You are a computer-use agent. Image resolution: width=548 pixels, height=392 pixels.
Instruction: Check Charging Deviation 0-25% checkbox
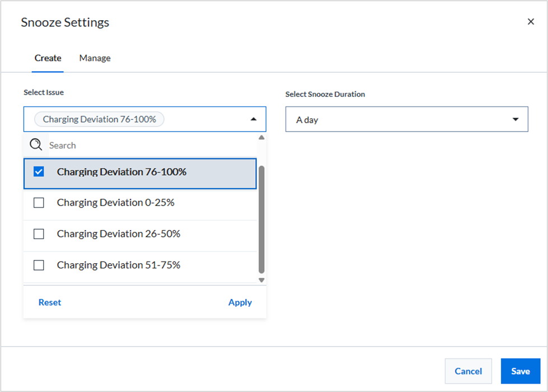[39, 203]
